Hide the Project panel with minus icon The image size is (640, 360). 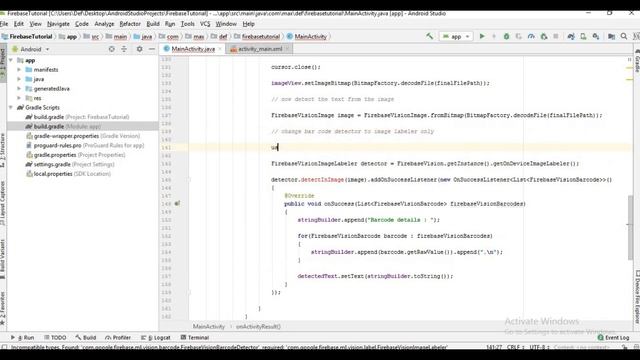[151, 49]
